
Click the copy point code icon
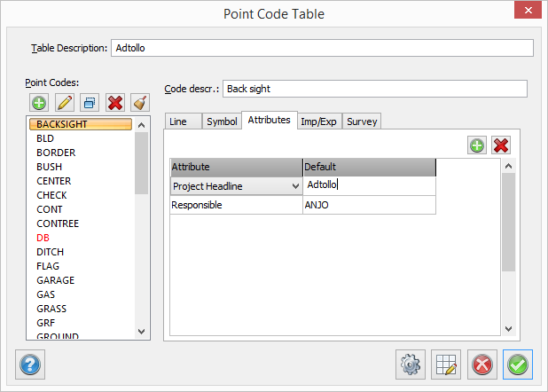tap(89, 102)
